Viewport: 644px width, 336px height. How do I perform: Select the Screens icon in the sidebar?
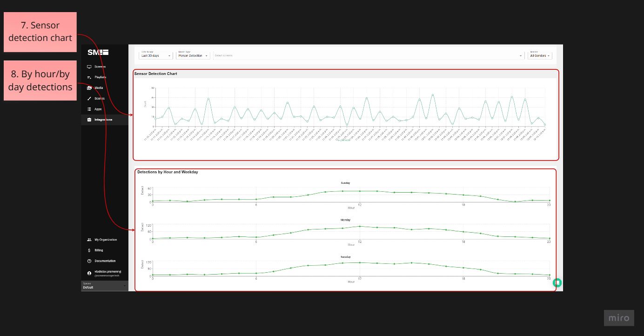pos(90,67)
